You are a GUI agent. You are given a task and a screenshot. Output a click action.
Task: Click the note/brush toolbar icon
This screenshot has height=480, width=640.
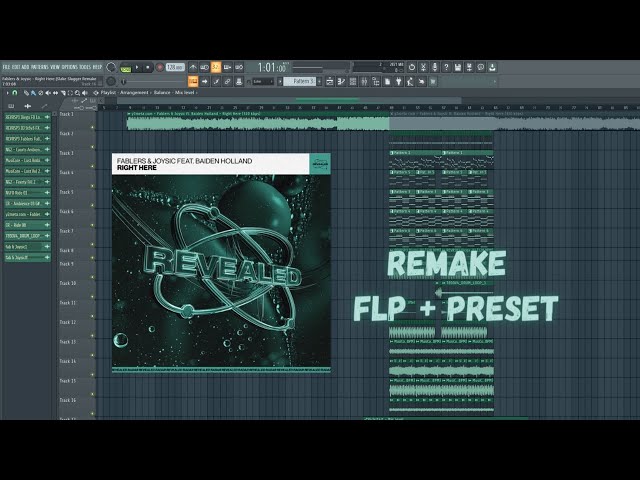coord(216,82)
